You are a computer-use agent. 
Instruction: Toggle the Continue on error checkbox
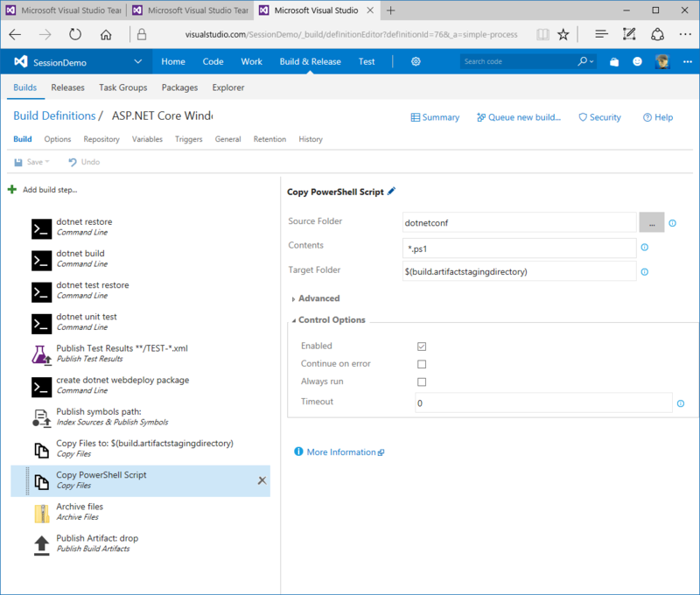point(422,364)
